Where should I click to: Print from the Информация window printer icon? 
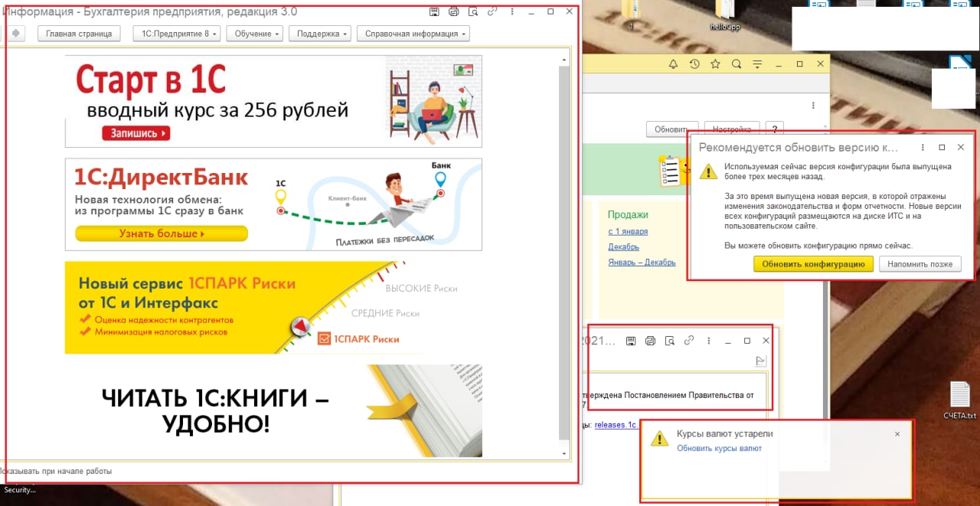tap(453, 11)
